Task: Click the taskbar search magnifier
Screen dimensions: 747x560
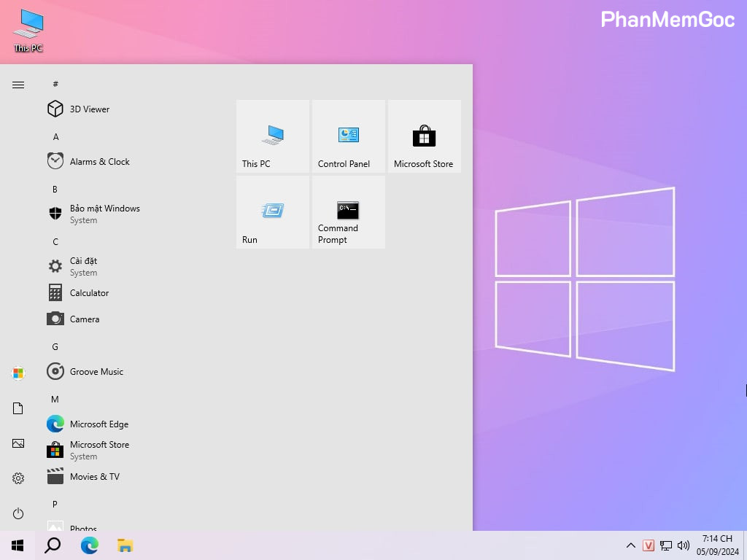Action: coord(53,545)
